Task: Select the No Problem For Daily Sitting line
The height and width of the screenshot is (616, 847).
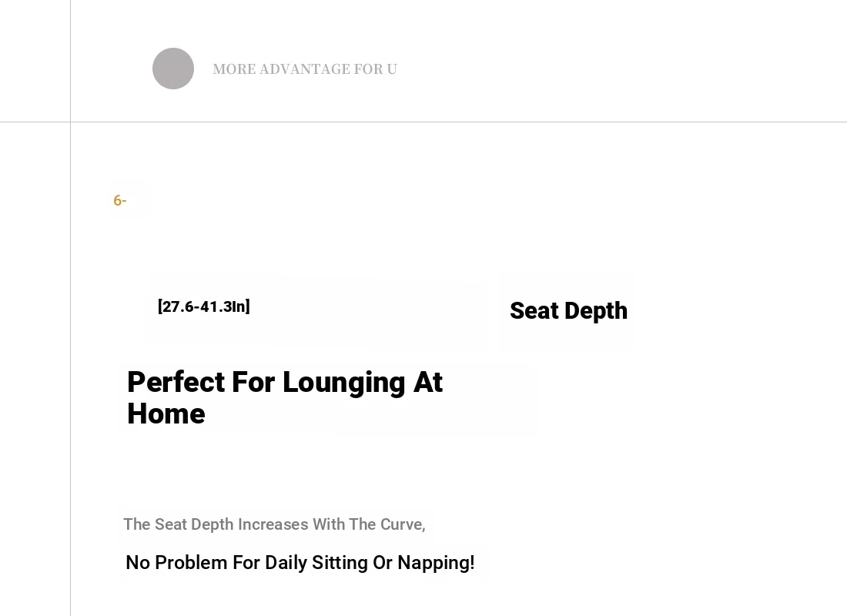Action: point(300,563)
